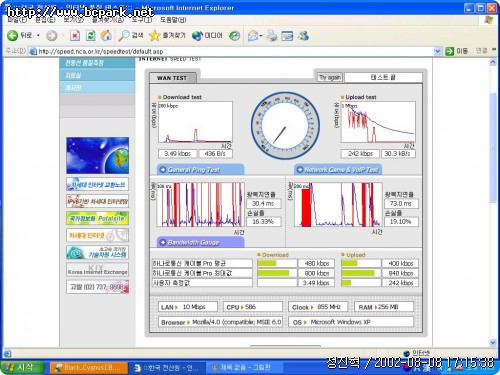Open the Windows Start button

tap(22, 367)
